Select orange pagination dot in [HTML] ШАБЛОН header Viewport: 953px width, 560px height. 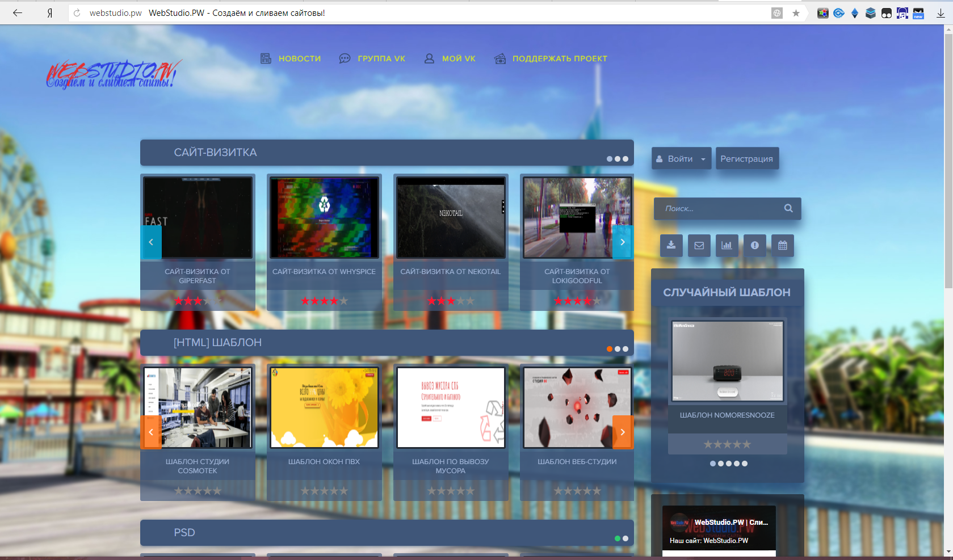(x=610, y=349)
